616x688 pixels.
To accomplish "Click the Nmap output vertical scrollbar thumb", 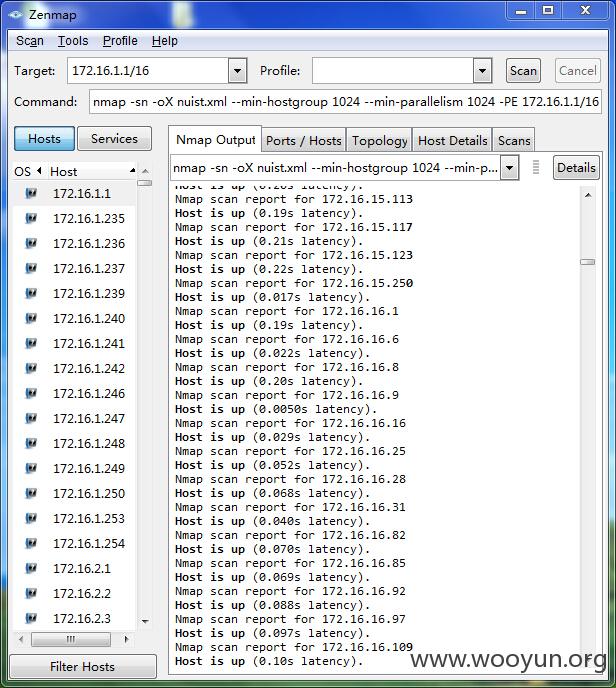I will 587,262.
